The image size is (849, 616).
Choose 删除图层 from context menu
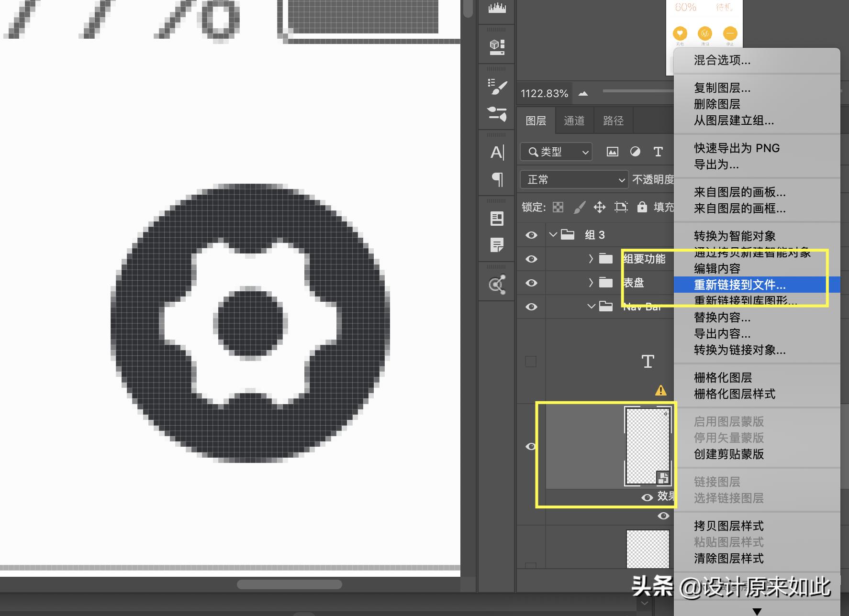(757, 104)
